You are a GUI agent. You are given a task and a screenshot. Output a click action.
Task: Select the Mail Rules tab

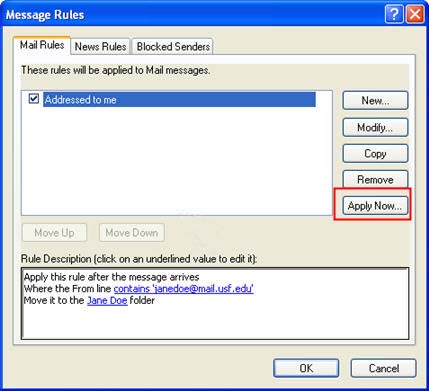(42, 45)
